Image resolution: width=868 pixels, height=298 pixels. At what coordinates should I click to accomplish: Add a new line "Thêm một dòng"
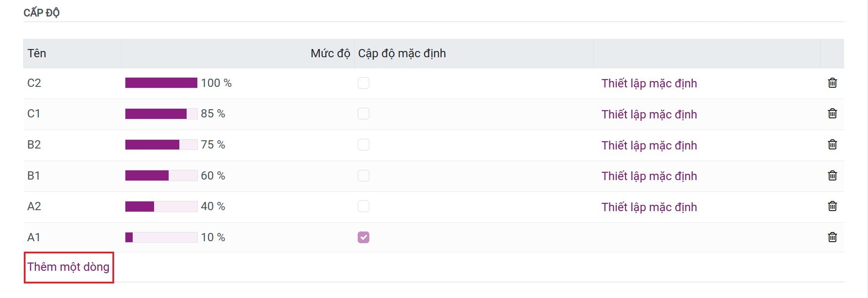(x=68, y=267)
